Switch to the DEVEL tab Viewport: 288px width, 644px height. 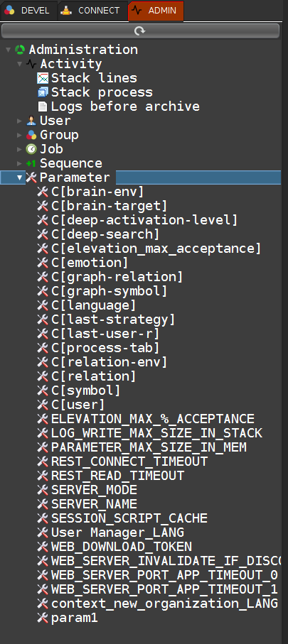28,11
